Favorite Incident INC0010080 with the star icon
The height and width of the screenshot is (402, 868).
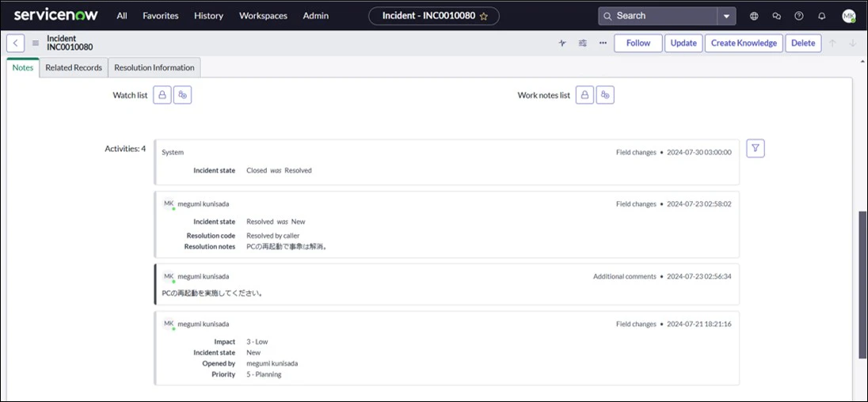click(484, 17)
